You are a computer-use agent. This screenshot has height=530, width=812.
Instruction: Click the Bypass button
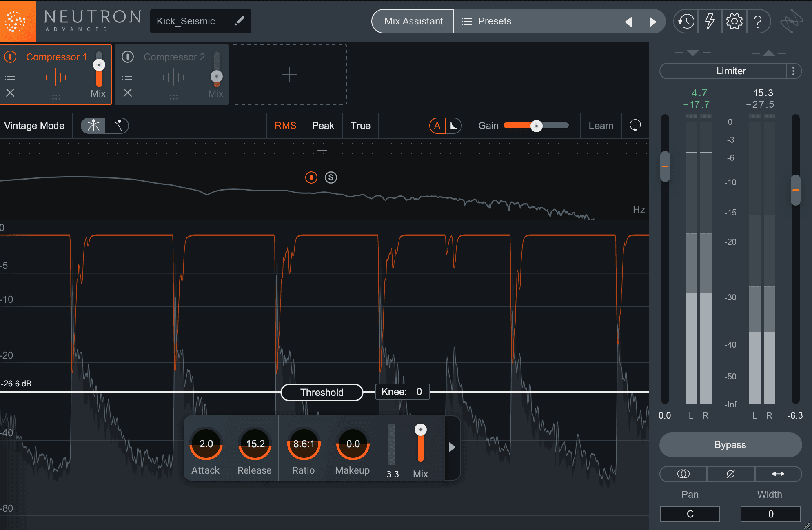coord(730,445)
